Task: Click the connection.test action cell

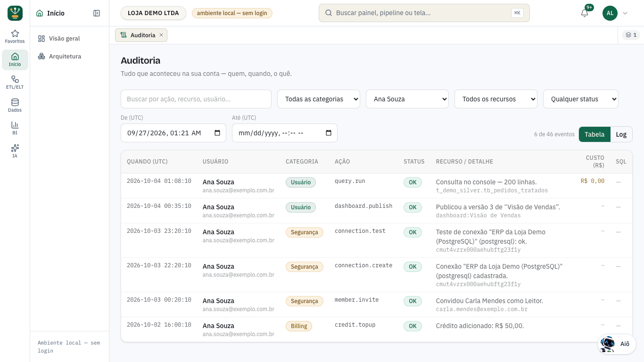Action: [360, 231]
